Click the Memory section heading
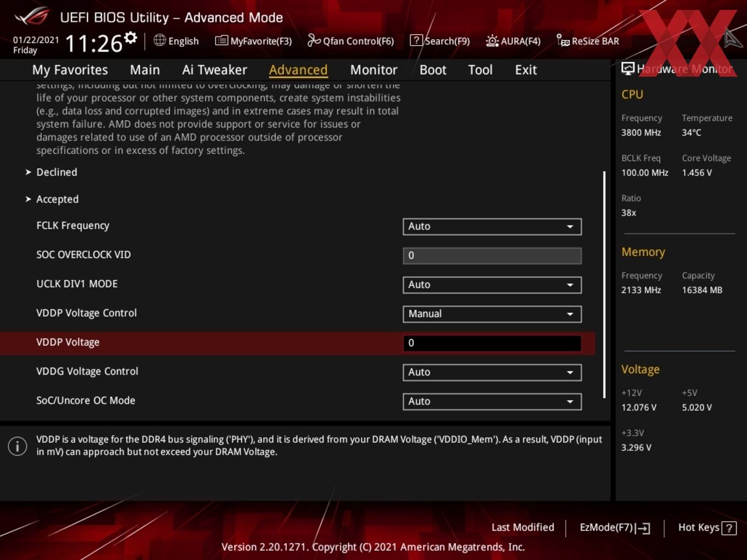Screen dimensions: 747x560 643,252
